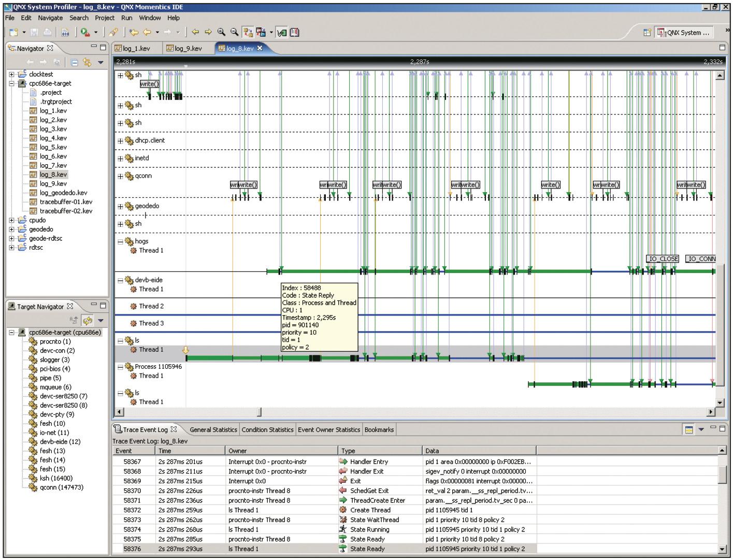This screenshot has width=733, height=560.
Task: Open Target Navigator view menu dropdown
Action: click(x=100, y=321)
